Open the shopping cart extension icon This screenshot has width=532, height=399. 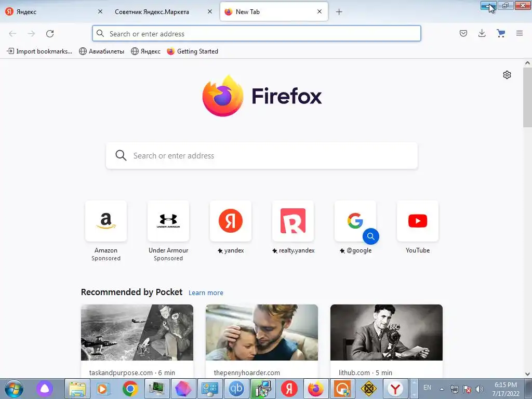pyautogui.click(x=501, y=33)
